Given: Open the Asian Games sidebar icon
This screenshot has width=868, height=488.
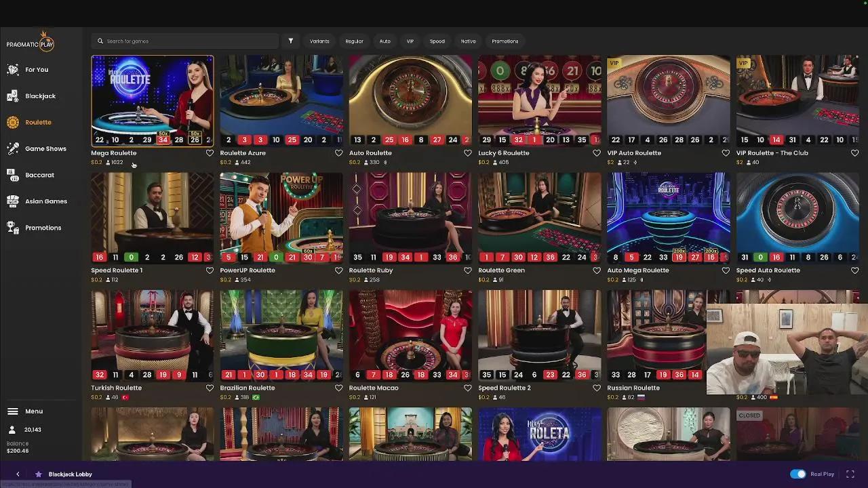Looking at the screenshot, I should click(13, 201).
